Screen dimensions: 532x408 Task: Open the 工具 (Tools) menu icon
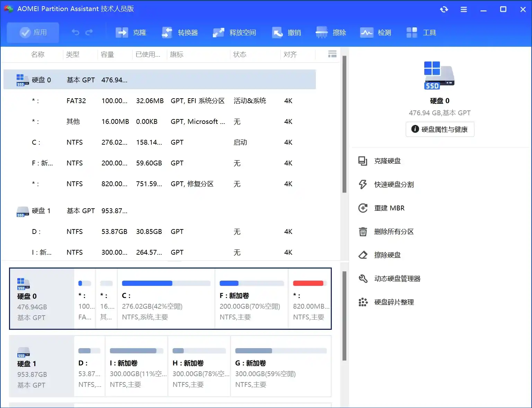pyautogui.click(x=421, y=32)
